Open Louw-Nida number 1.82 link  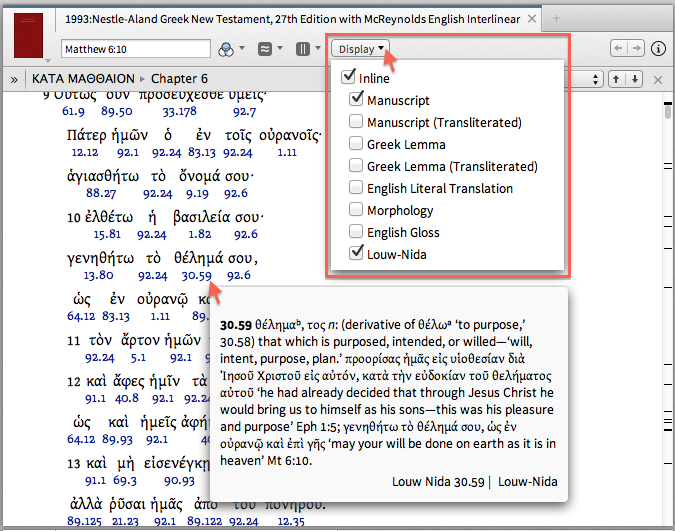click(x=200, y=234)
